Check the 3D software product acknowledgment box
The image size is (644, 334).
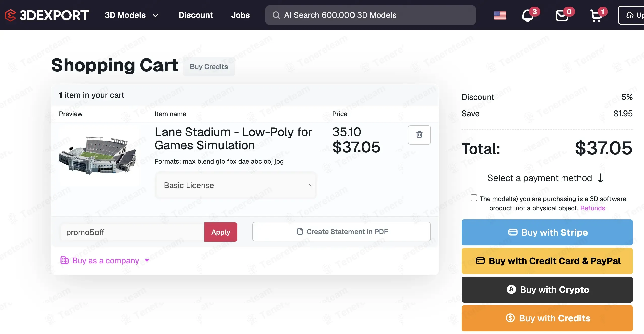click(x=474, y=198)
